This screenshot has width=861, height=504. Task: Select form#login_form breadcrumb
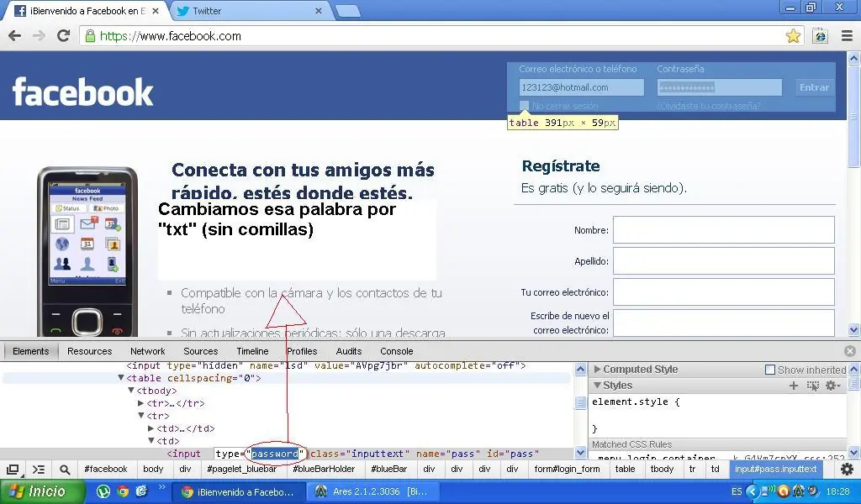click(568, 469)
